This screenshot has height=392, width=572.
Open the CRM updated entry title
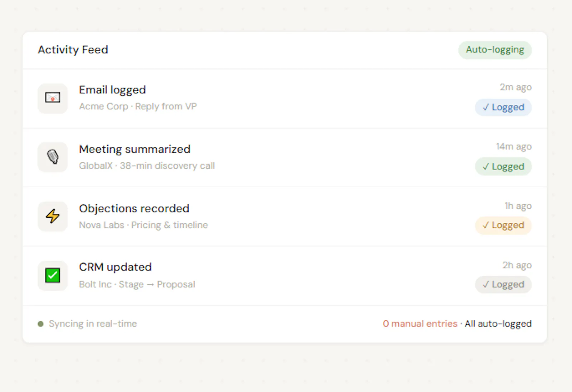pyautogui.click(x=115, y=267)
